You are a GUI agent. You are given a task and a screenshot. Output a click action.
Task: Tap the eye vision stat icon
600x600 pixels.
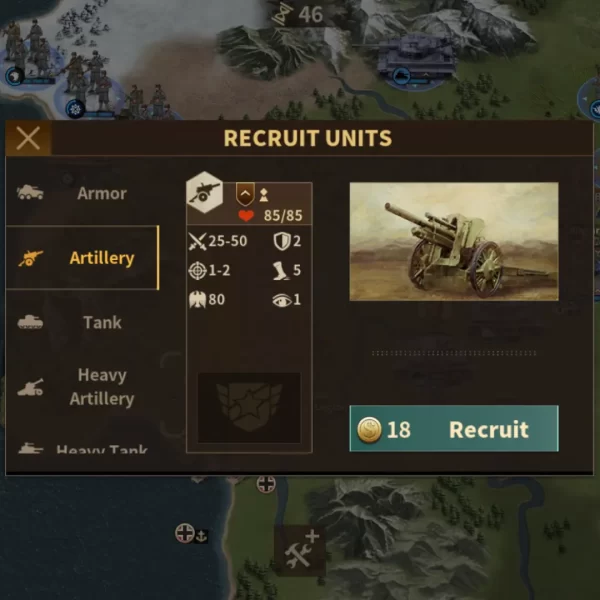point(282,300)
